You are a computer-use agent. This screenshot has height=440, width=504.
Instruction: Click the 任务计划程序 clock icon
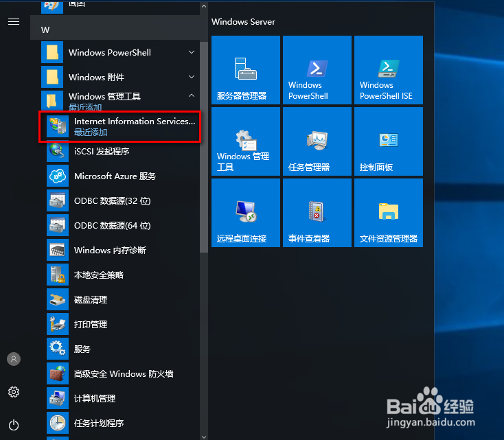click(58, 423)
